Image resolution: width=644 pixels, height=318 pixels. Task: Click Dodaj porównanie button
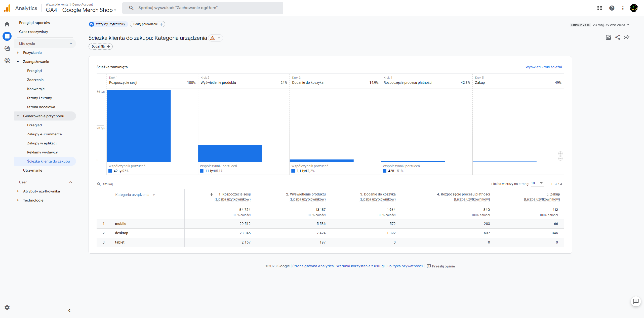pyautogui.click(x=147, y=24)
